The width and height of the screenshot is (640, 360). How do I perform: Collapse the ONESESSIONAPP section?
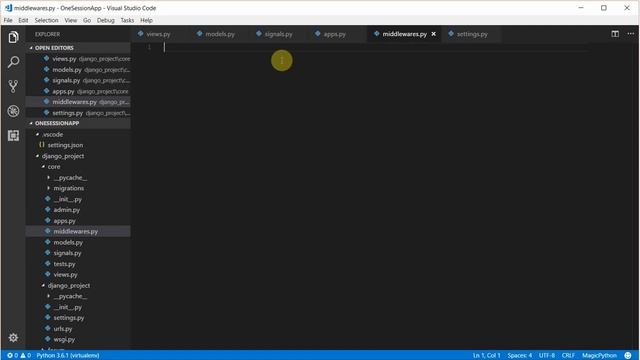(78, 123)
